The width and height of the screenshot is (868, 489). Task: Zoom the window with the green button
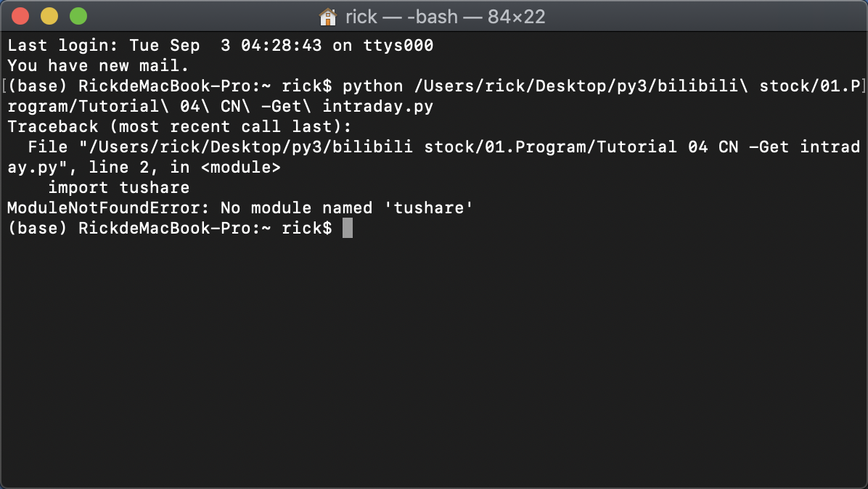[78, 16]
